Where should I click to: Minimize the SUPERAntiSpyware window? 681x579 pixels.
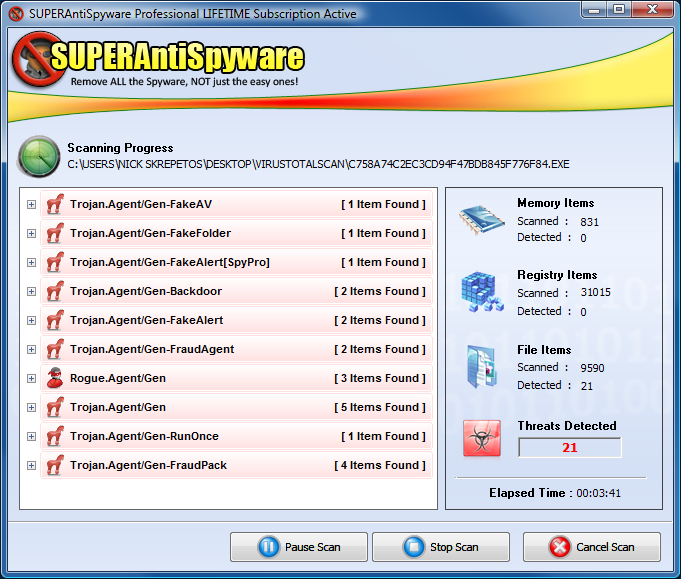pos(594,10)
